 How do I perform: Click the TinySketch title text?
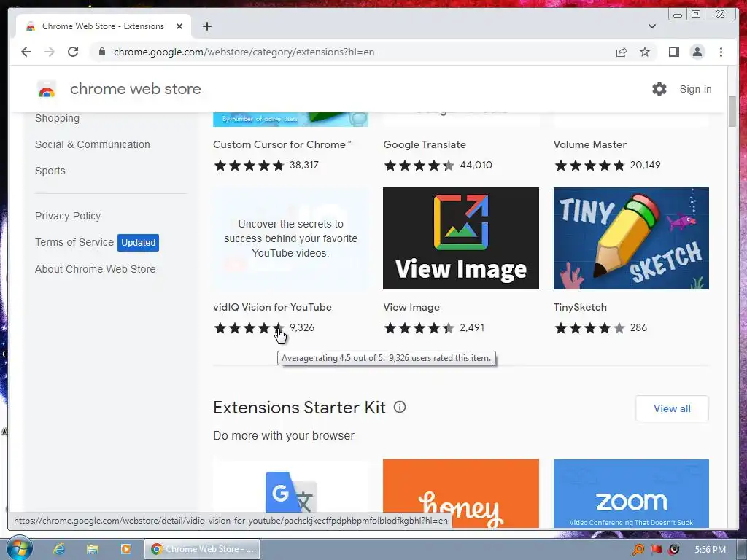tap(580, 307)
